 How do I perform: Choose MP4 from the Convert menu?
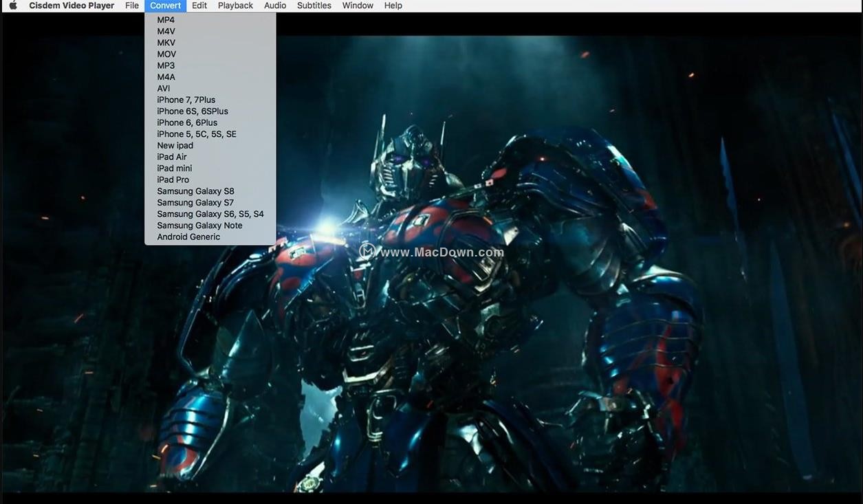point(166,20)
